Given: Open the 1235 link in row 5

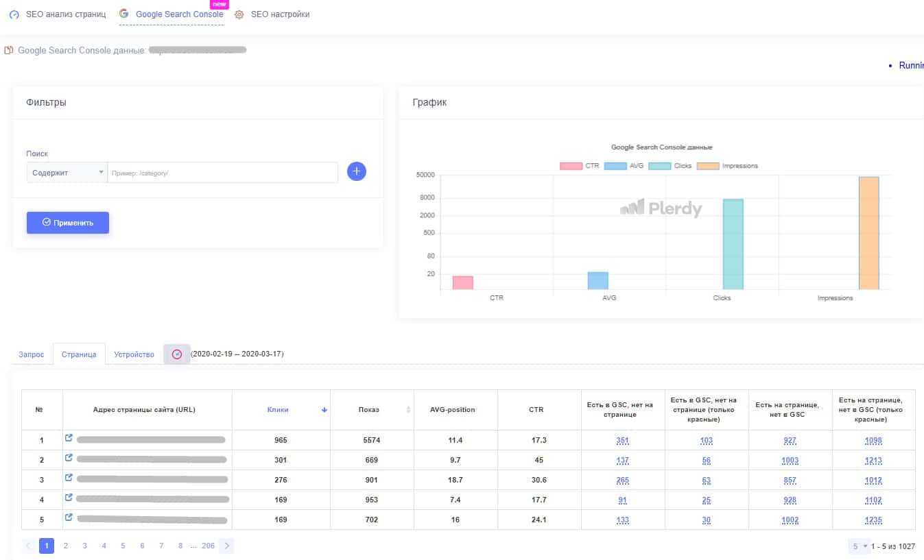Looking at the screenshot, I should click(x=874, y=520).
